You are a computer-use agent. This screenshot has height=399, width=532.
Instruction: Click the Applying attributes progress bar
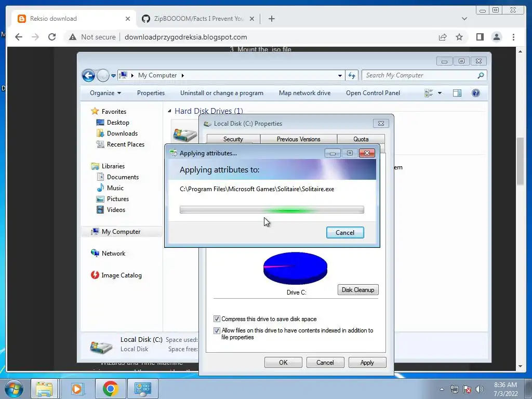point(272,210)
